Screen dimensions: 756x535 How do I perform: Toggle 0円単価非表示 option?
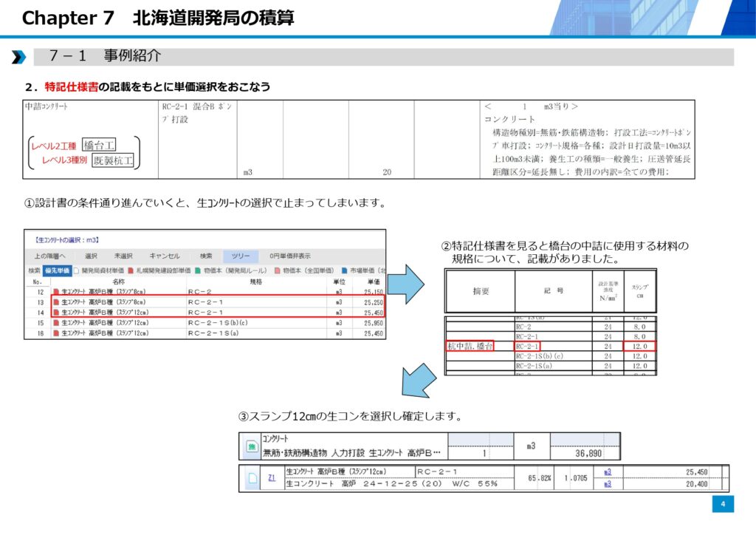(x=289, y=256)
